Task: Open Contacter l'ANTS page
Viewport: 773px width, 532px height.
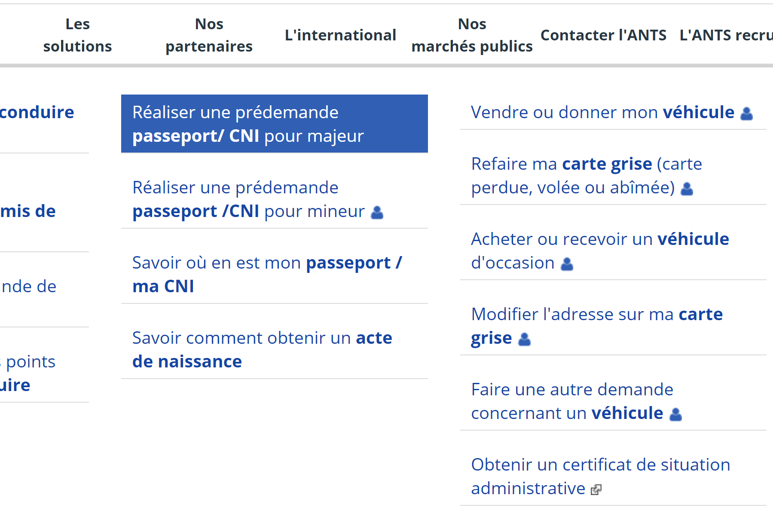Action: (603, 35)
